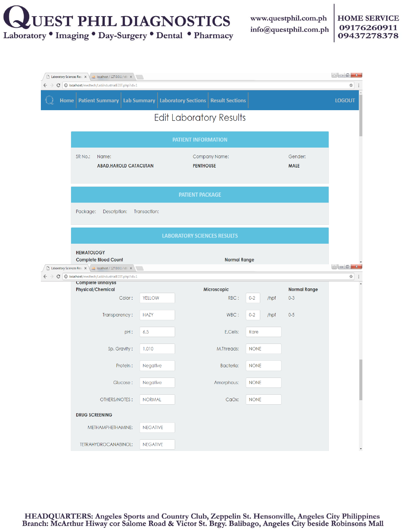Close the localhost / 127.0.0.1 tab in the lower browser
This screenshot has width=403, height=532.
[131, 268]
